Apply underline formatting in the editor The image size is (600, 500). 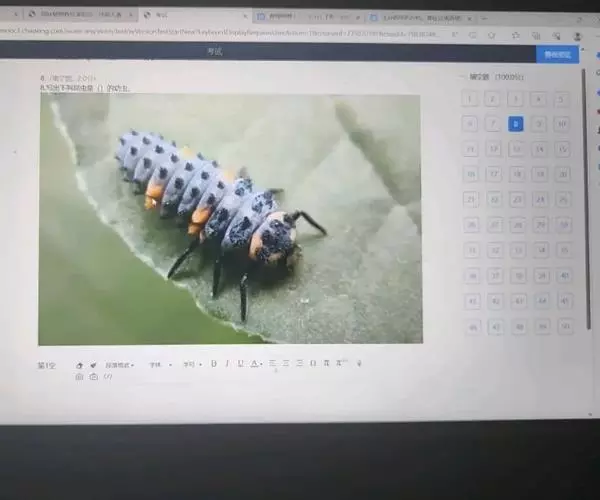[240, 364]
